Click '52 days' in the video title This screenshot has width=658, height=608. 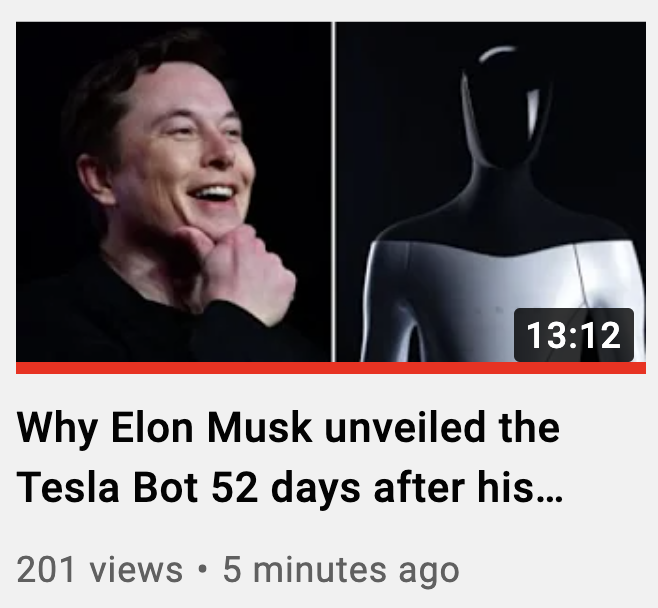pyautogui.click(x=286, y=488)
